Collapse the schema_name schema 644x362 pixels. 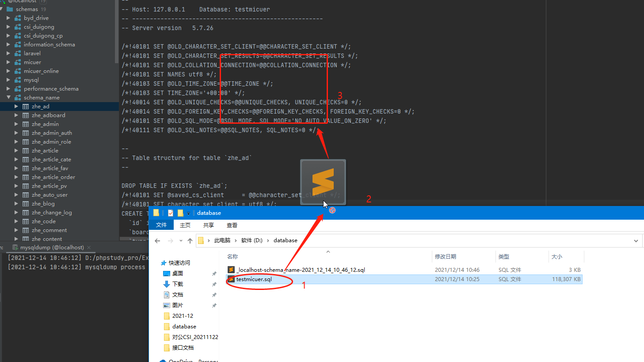[x=8, y=98]
